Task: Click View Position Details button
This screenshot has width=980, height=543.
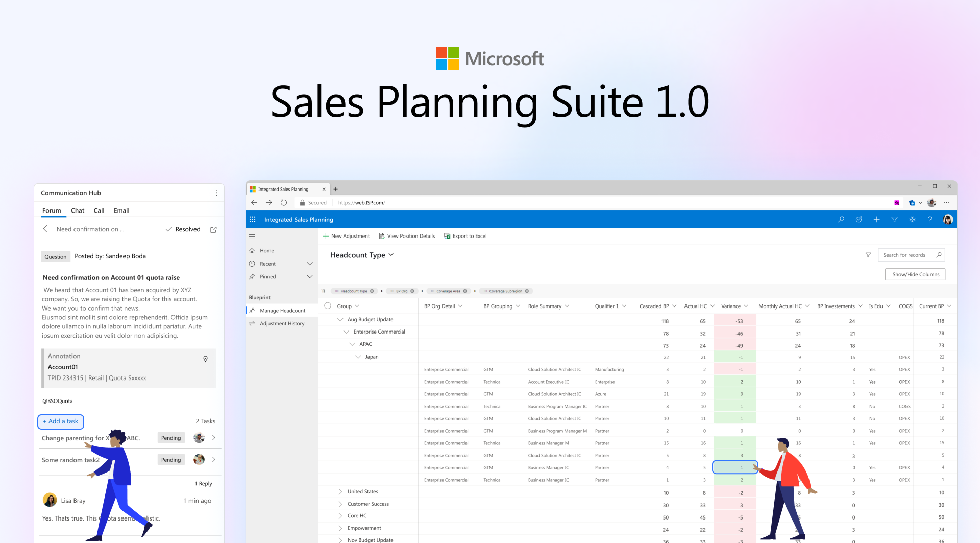Action: point(407,236)
